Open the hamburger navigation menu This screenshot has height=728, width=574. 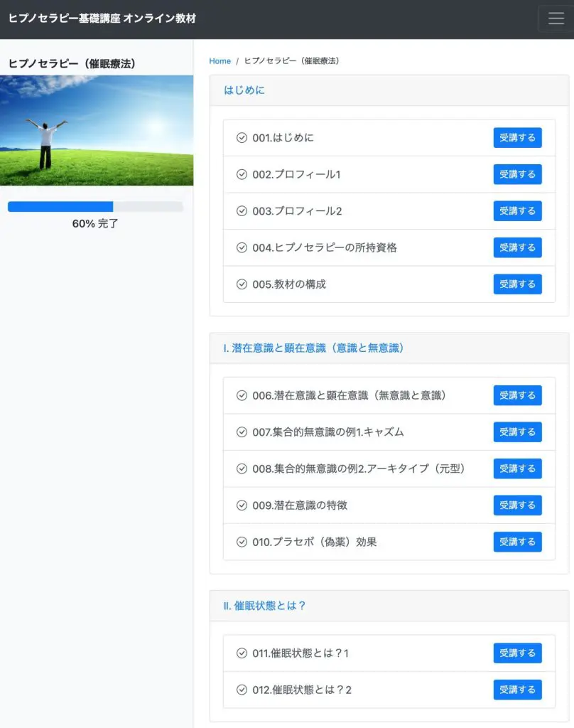tap(556, 18)
